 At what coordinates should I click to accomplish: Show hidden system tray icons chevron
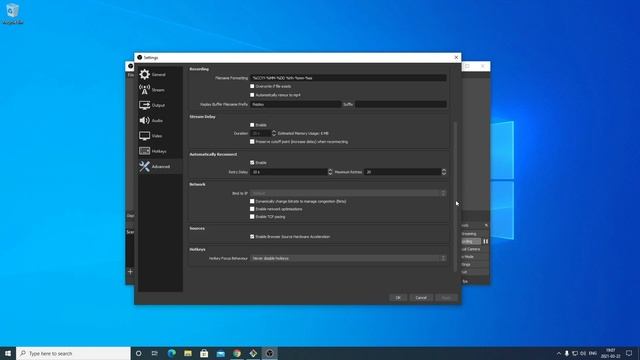pyautogui.click(x=559, y=353)
